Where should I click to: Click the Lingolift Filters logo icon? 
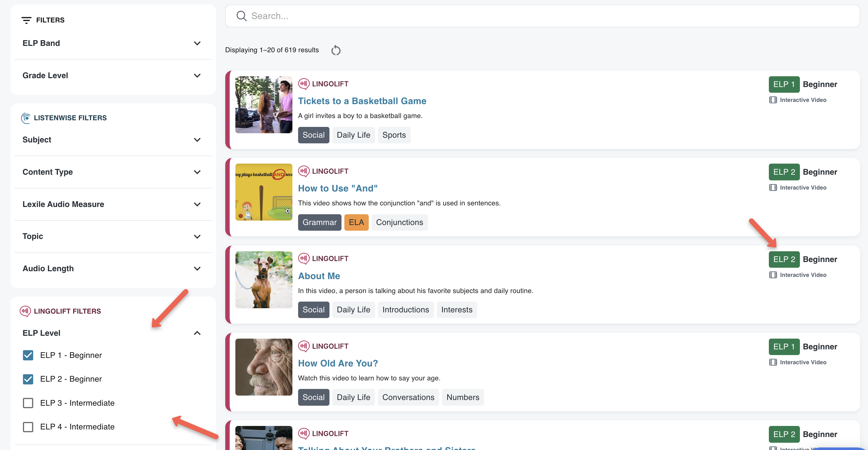pyautogui.click(x=25, y=311)
